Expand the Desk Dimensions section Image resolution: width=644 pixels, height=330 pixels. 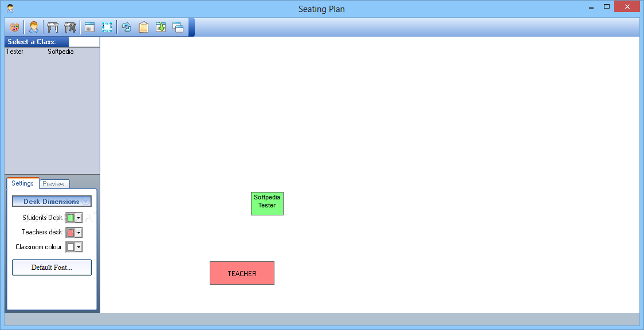(x=52, y=202)
